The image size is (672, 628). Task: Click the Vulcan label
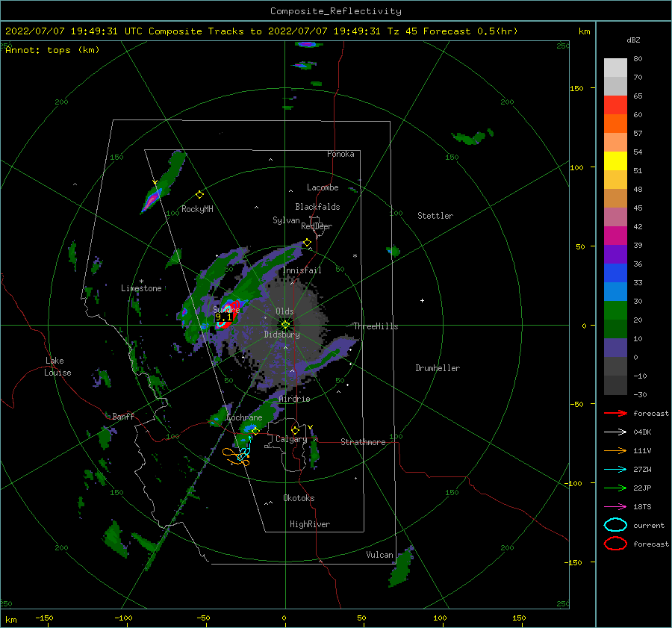pos(380,555)
